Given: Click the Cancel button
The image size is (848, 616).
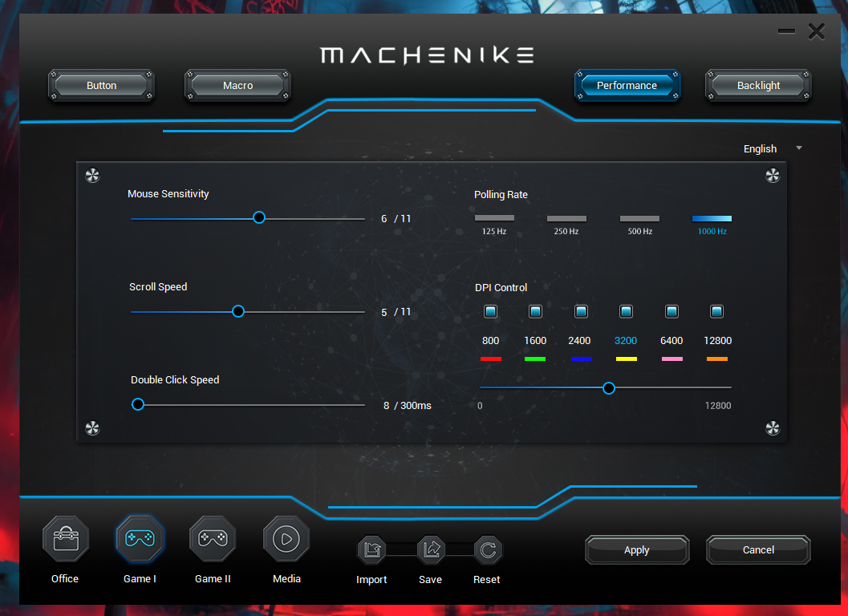Looking at the screenshot, I should [758, 550].
